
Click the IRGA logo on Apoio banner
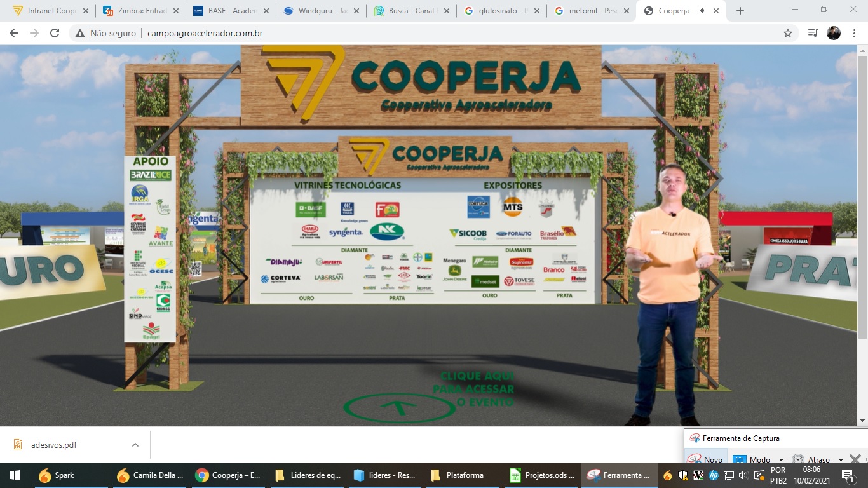pyautogui.click(x=140, y=194)
